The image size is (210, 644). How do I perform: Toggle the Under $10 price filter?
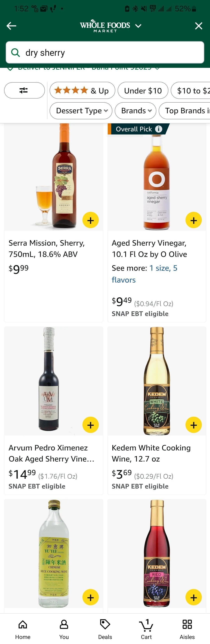click(143, 90)
